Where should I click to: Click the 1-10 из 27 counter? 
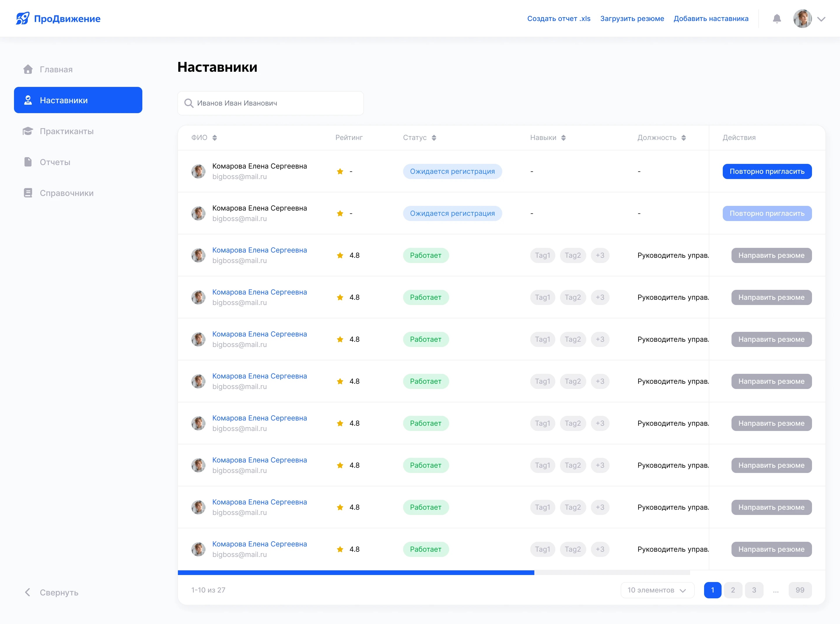tap(208, 590)
